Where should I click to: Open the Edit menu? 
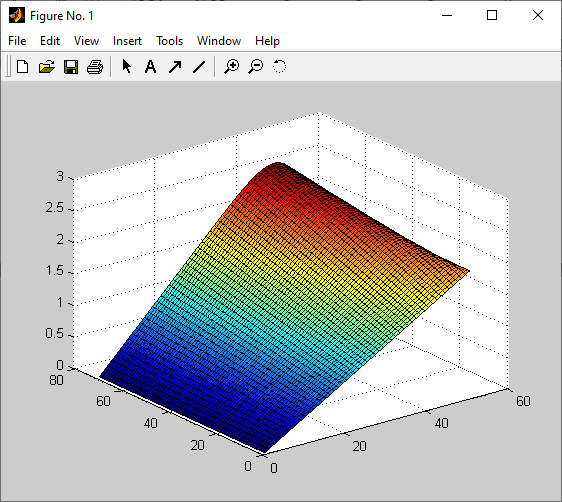(50, 41)
